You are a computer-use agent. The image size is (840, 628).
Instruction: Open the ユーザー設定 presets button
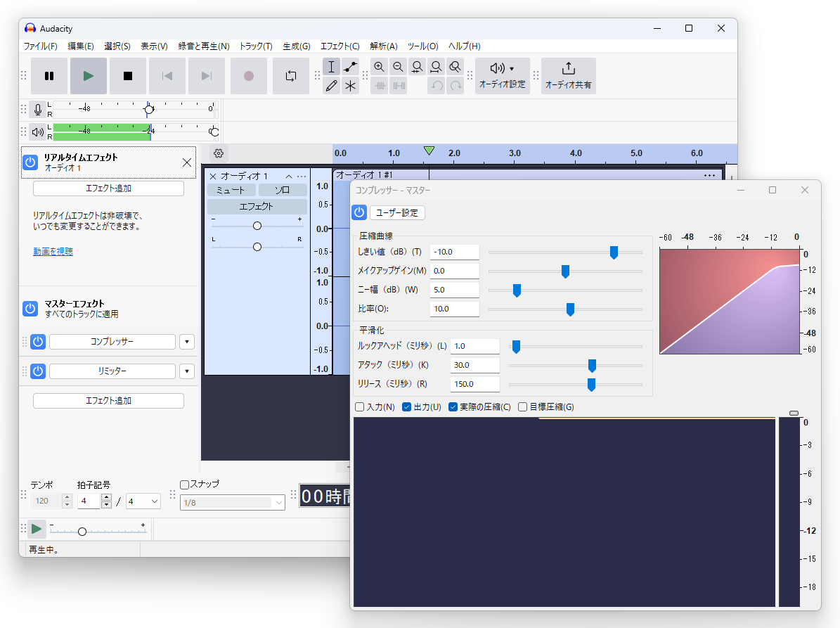397,212
